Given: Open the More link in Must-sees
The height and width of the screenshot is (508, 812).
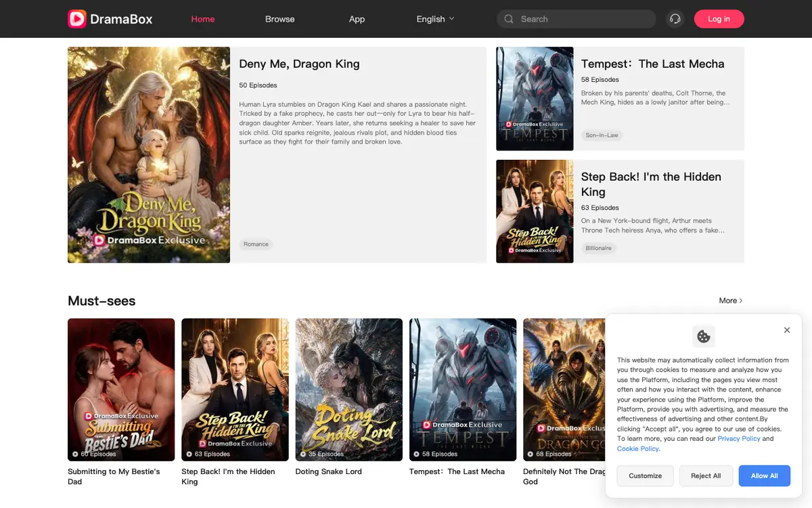Looking at the screenshot, I should (x=731, y=301).
